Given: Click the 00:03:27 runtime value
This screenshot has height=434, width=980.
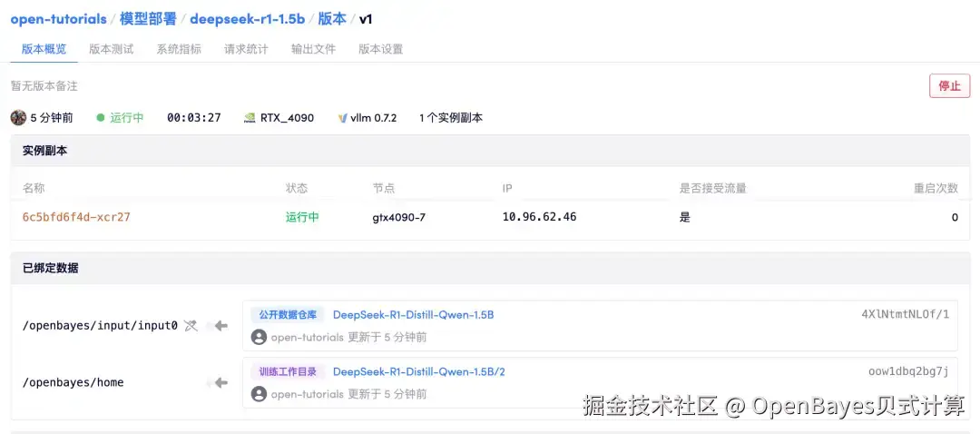Looking at the screenshot, I should point(194,117).
